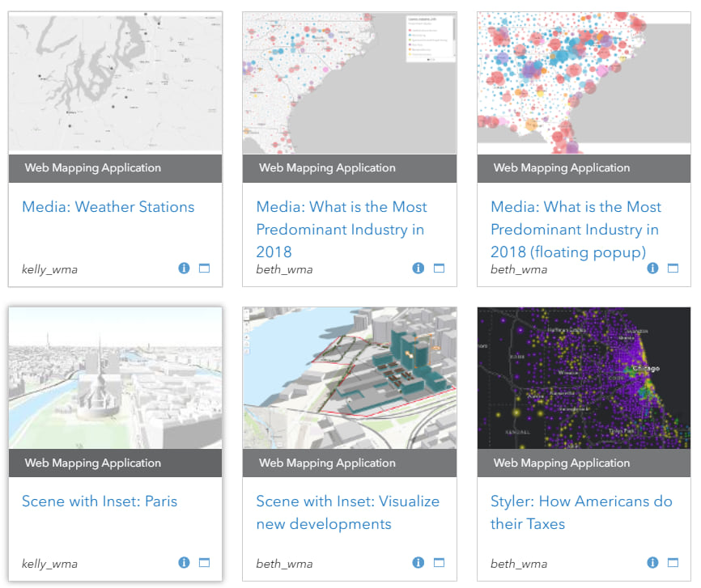
Task: Click beth_wma owner on How Americans do their Taxes card
Action: point(519,564)
